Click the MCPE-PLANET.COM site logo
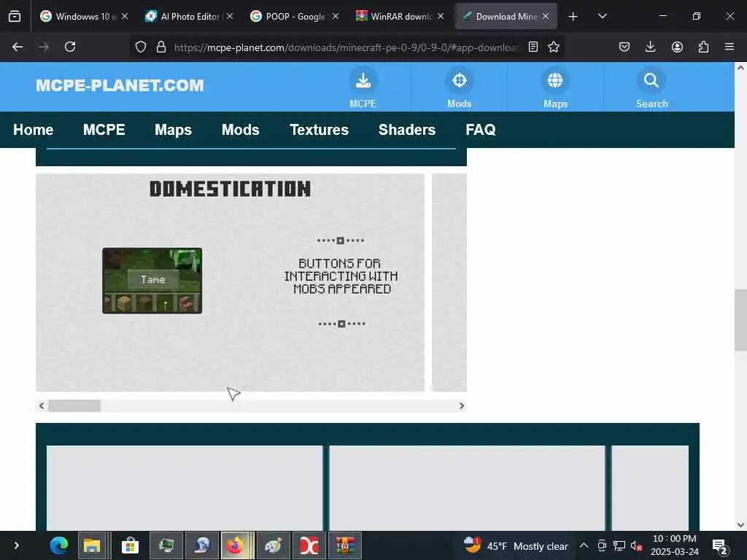The width and height of the screenshot is (747, 560). (120, 86)
